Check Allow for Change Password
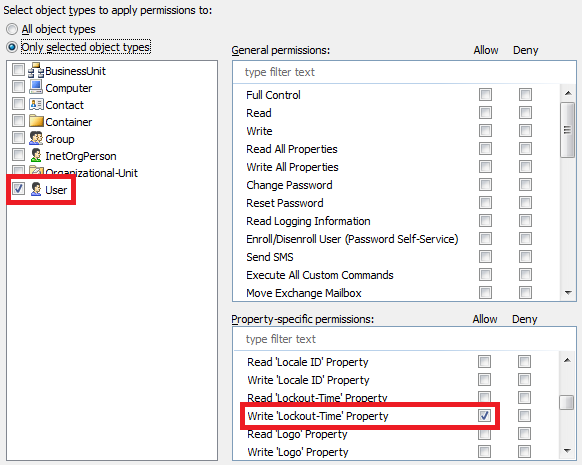The height and width of the screenshot is (465, 582). pyautogui.click(x=485, y=184)
